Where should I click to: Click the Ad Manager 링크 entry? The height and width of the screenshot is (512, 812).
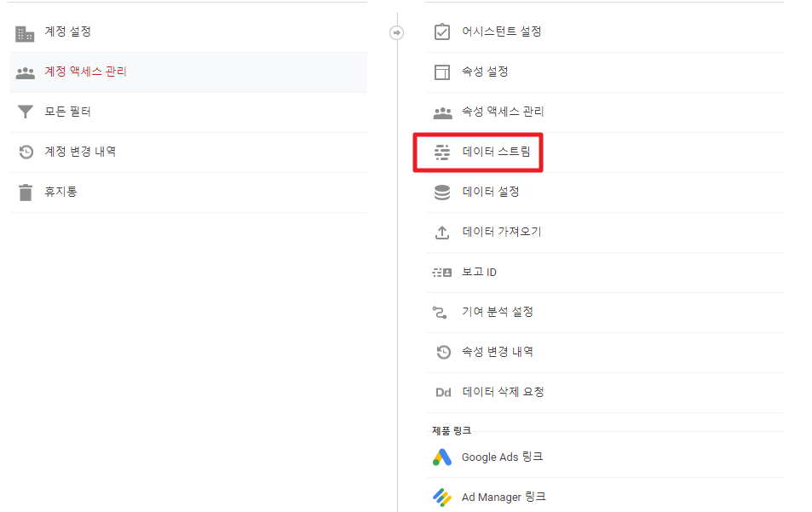pyautogui.click(x=503, y=496)
